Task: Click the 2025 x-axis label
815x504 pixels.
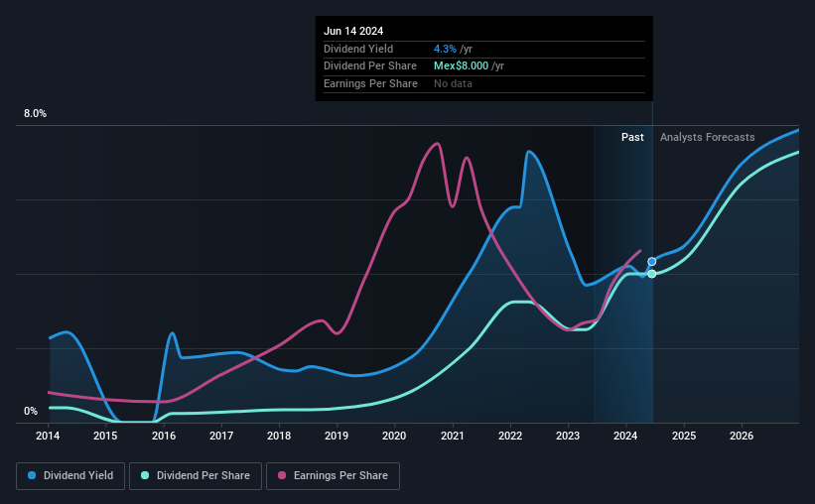Action: coord(684,436)
